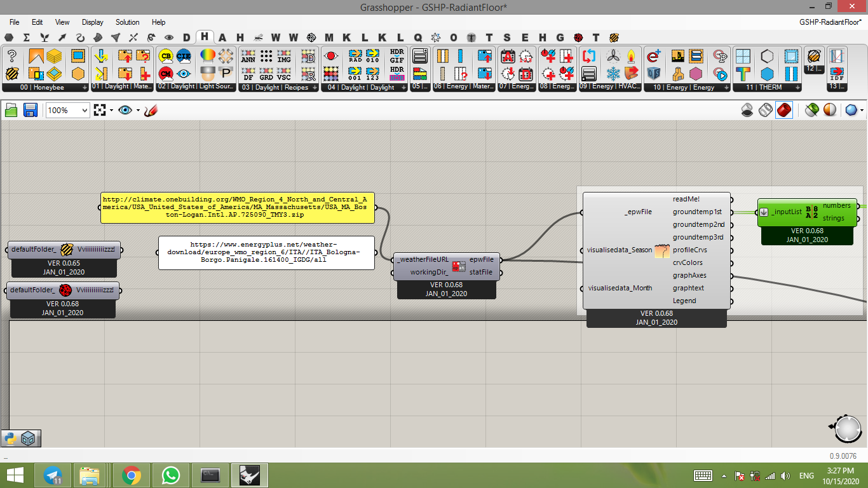Click the Honeybee bee icon in ribbon
This screenshot has width=868, height=488.
pyautogui.click(x=12, y=73)
